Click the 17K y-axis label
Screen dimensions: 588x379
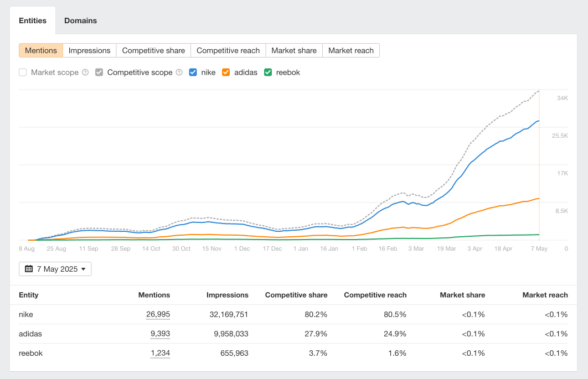(563, 174)
